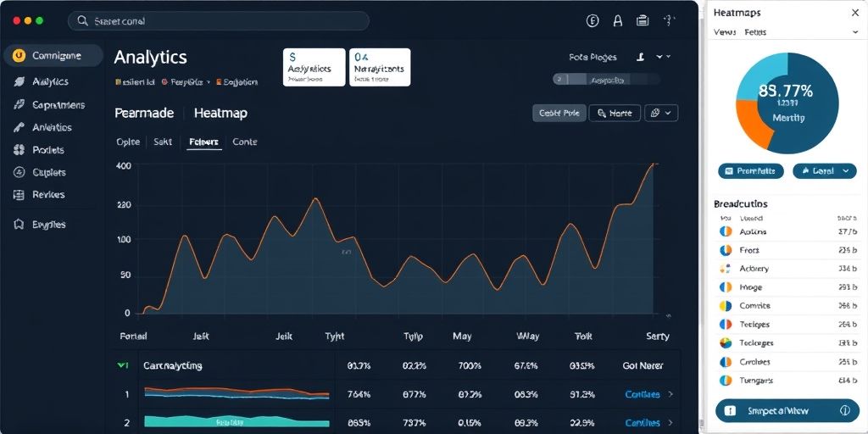Open the Conthes link in row 1

click(x=642, y=394)
